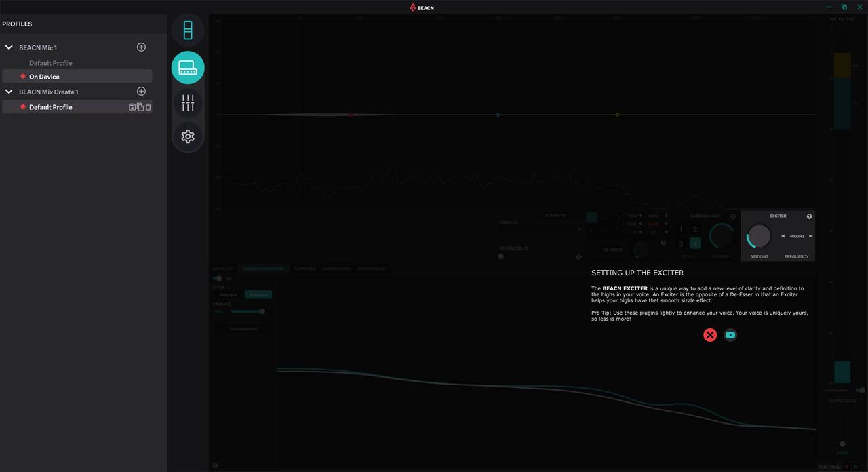Select bass enhance style 3

tap(682, 243)
